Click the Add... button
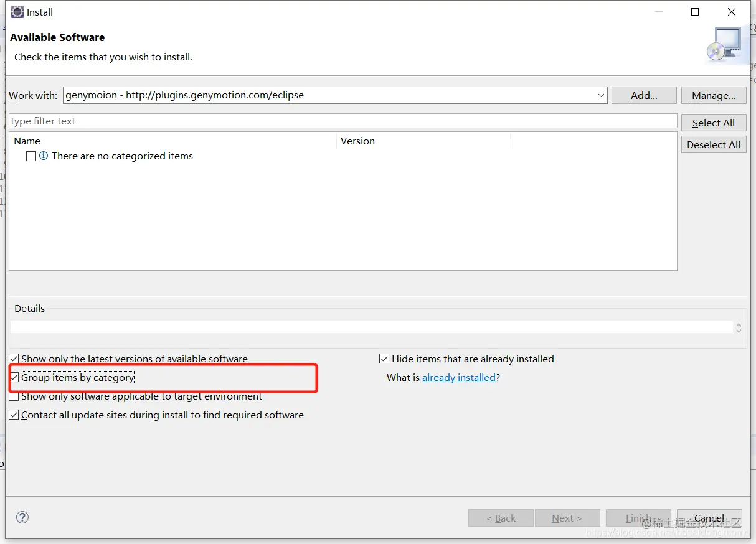 pyautogui.click(x=644, y=95)
